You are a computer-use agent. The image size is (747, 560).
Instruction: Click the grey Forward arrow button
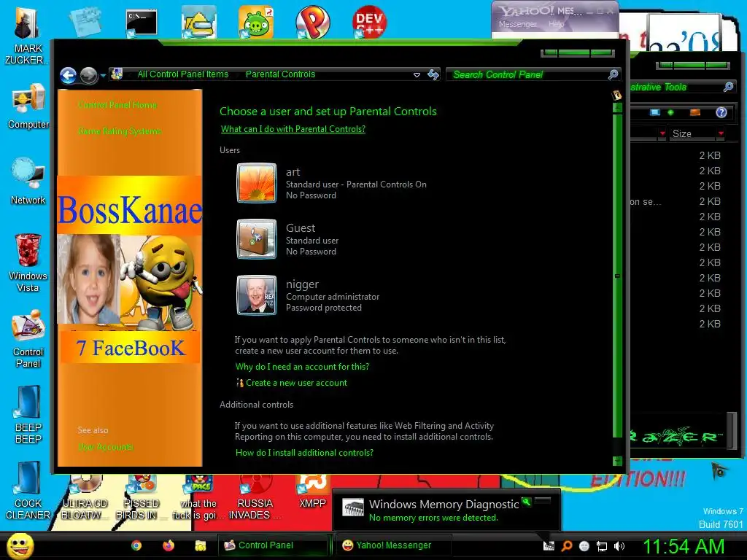(x=88, y=75)
